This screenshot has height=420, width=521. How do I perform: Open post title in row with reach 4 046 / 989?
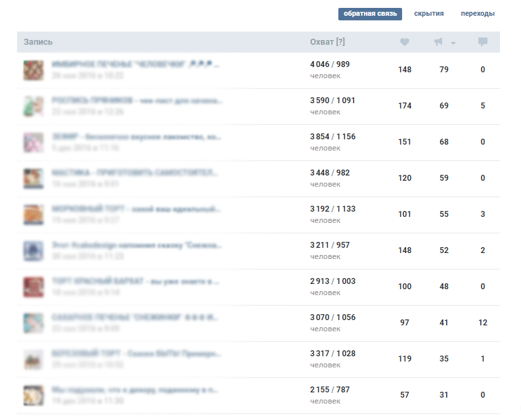point(135,64)
